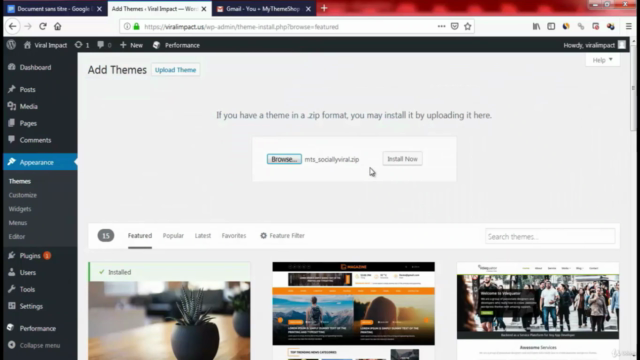Open Posts in sidebar

[27, 89]
